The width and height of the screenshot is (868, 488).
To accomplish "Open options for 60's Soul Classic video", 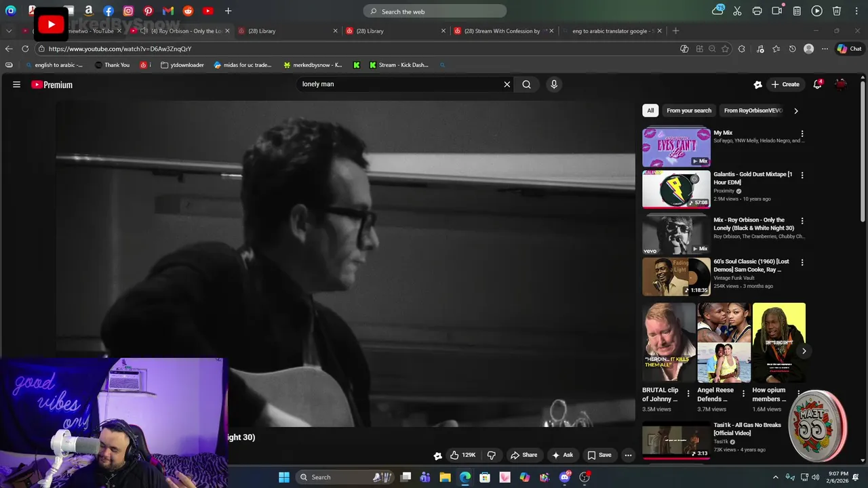I will (802, 262).
